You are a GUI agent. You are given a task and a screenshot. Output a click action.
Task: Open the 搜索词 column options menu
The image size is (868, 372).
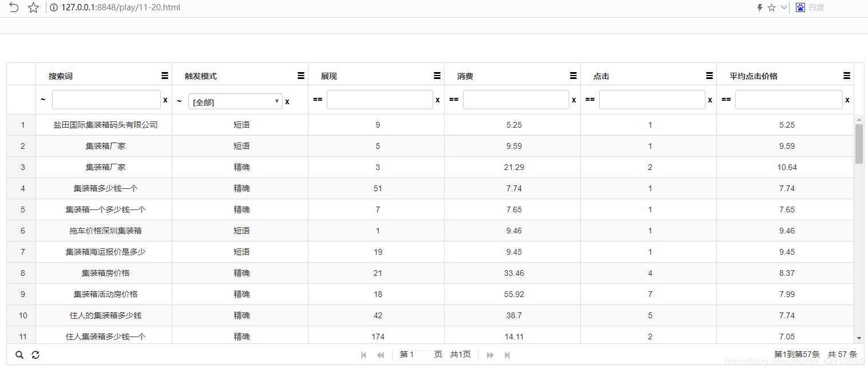coord(164,75)
